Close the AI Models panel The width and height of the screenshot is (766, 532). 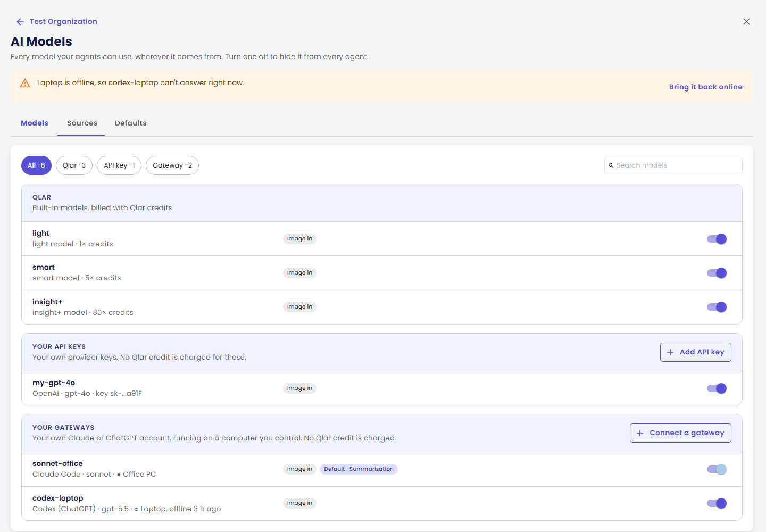pos(746,22)
